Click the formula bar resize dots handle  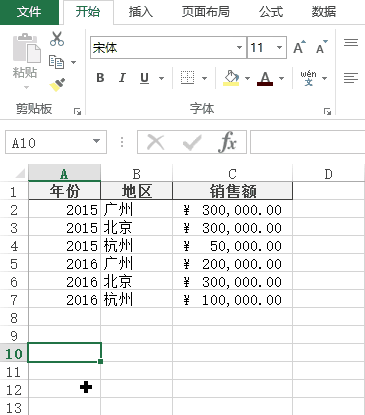(x=122, y=142)
